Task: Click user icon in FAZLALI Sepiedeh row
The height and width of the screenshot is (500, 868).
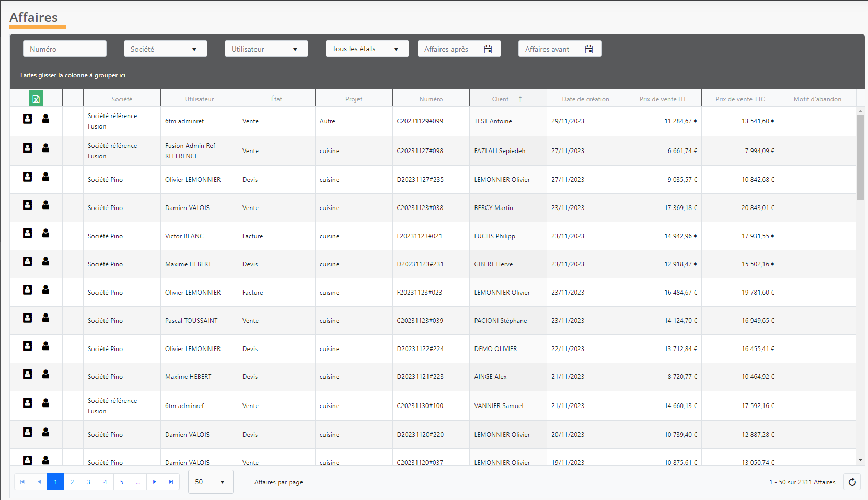Action: pos(46,148)
